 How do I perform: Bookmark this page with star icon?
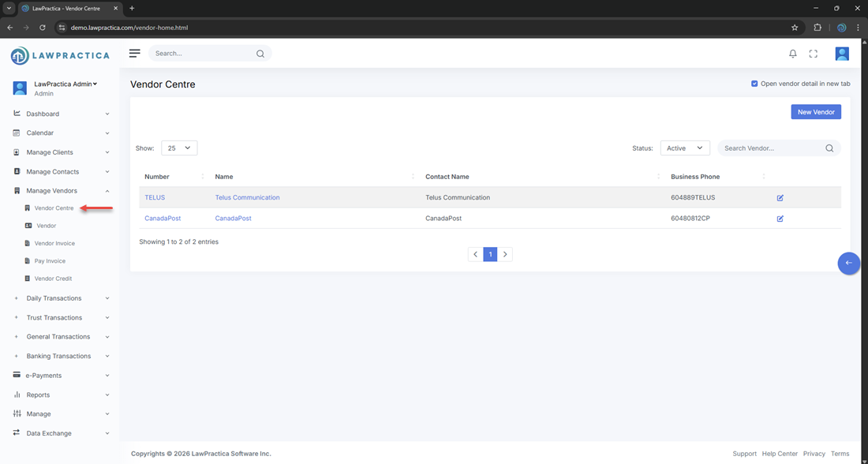point(795,28)
